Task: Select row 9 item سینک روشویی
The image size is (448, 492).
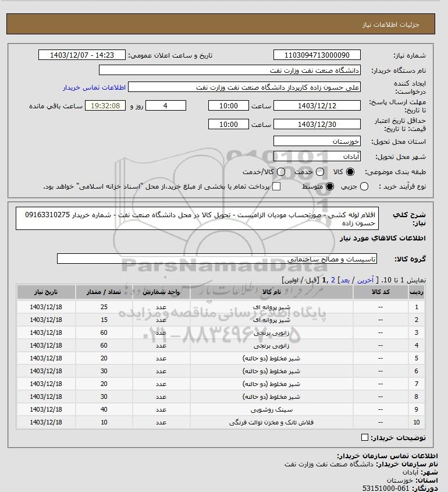Action: [272, 410]
